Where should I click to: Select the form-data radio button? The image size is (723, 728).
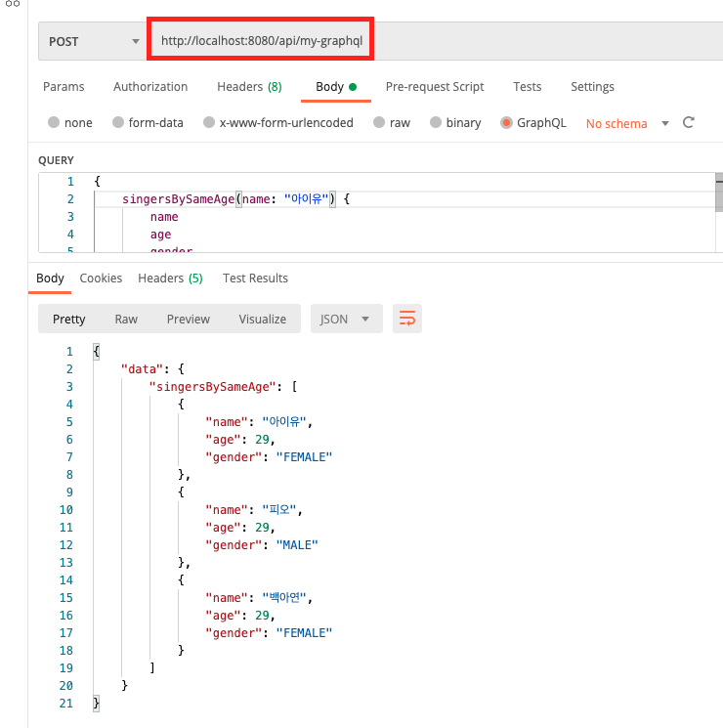tap(118, 122)
